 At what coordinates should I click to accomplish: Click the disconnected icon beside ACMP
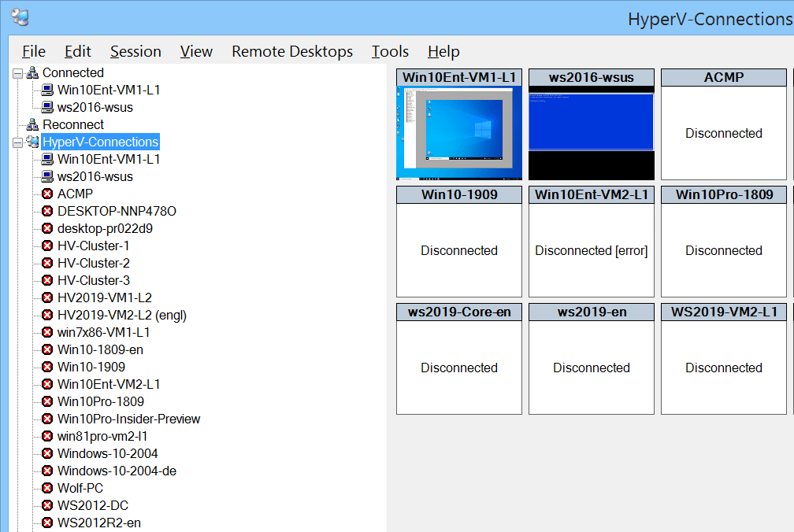(x=47, y=194)
